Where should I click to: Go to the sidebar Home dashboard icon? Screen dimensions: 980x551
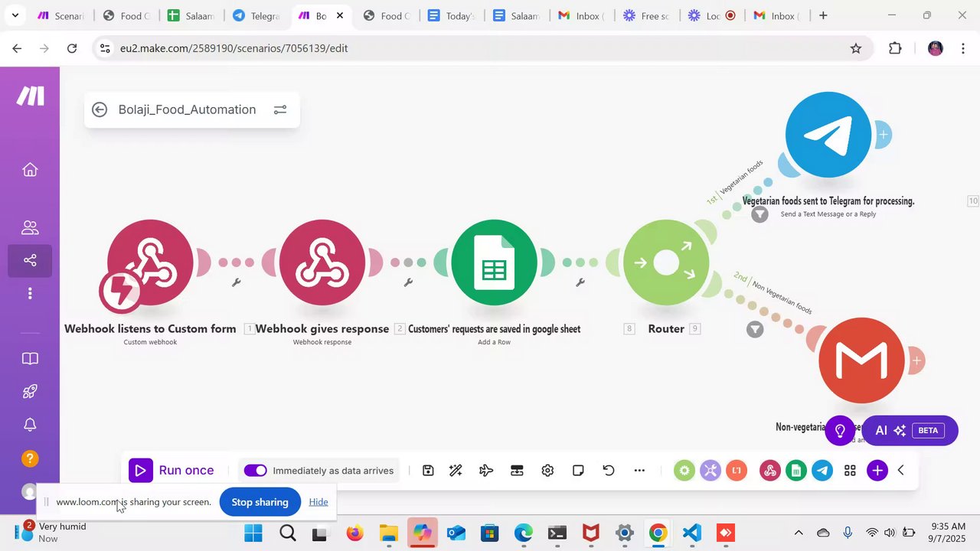pyautogui.click(x=30, y=169)
